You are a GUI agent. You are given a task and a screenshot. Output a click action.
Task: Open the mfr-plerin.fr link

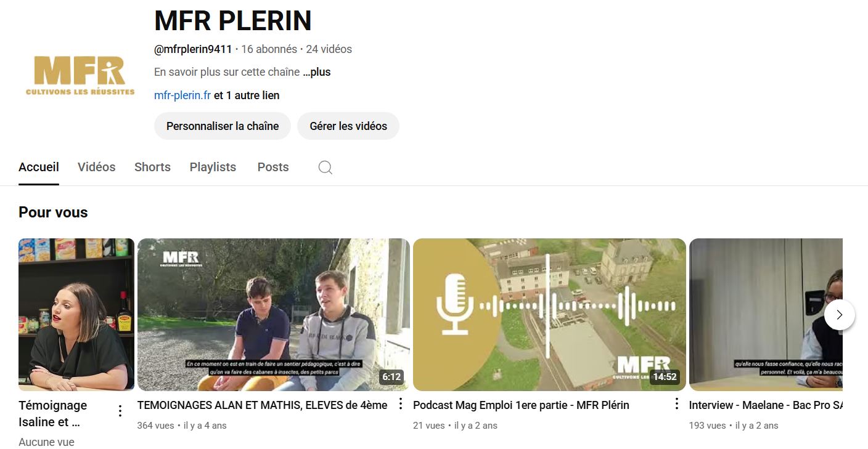pos(182,95)
